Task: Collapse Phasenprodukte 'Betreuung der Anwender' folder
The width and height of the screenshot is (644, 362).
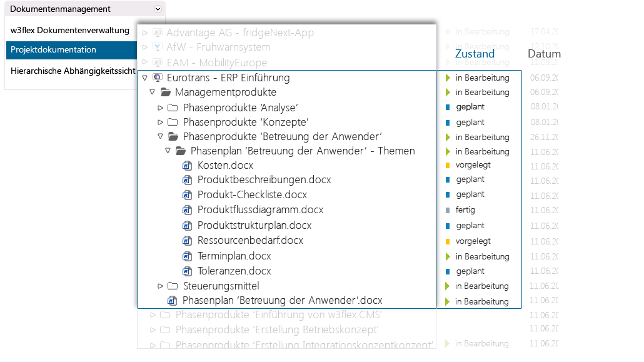Action: pyautogui.click(x=161, y=136)
